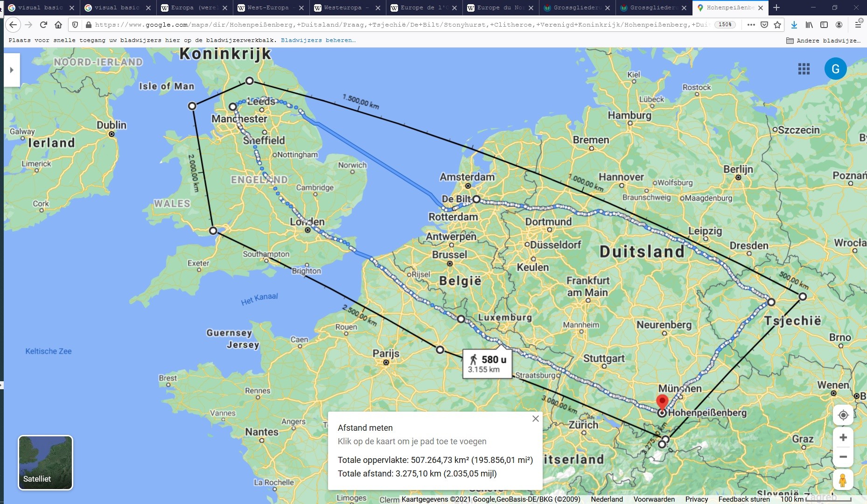Open the Firefox home page icon
Screen dimensions: 867x504
[x=58, y=25]
